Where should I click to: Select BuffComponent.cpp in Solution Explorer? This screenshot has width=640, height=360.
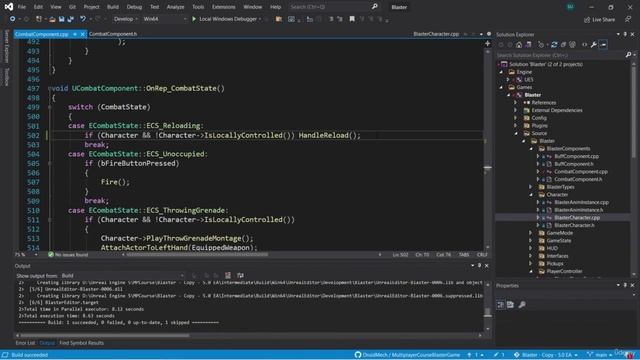pyautogui.click(x=576, y=156)
